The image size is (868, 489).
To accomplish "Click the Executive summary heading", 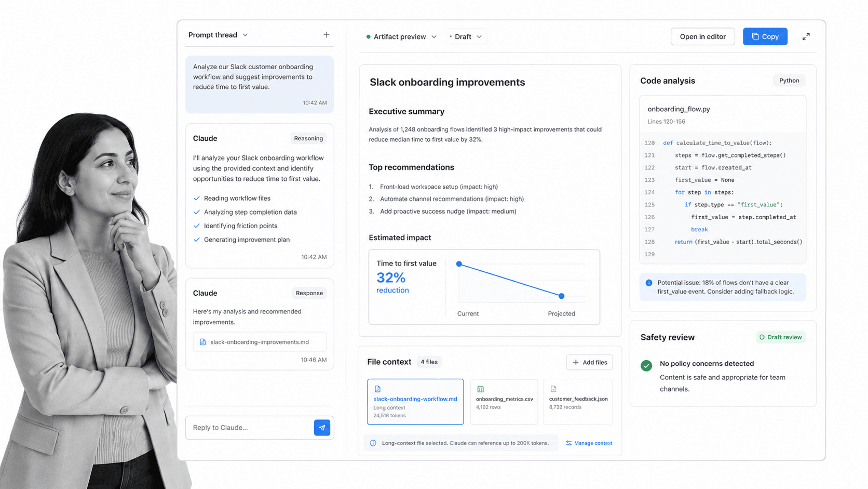I will click(x=406, y=112).
